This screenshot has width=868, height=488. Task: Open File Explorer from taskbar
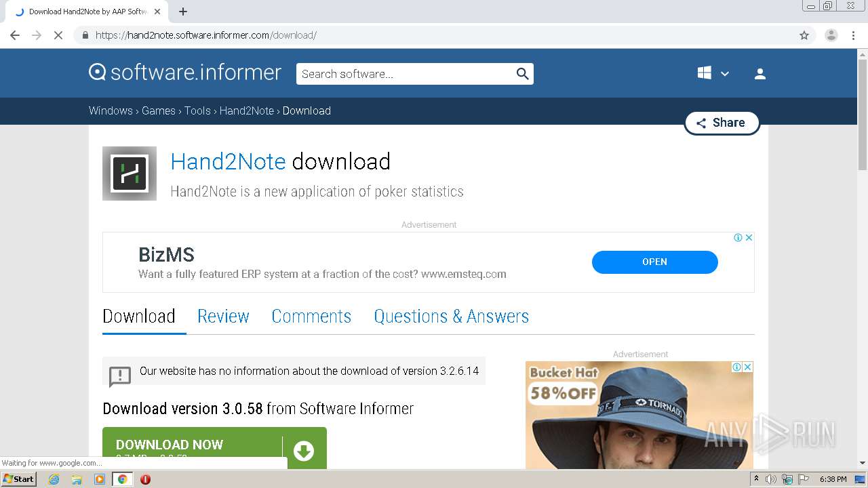click(x=77, y=479)
